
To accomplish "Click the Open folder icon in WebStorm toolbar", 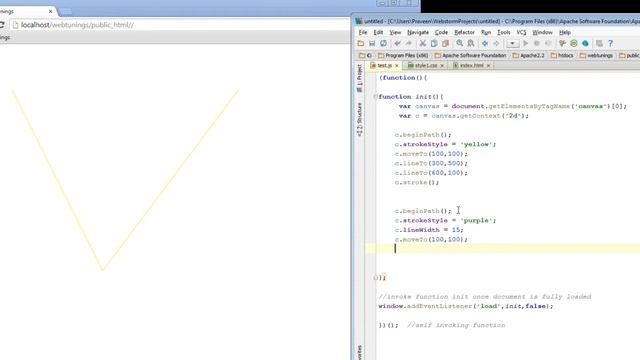I will (x=360, y=43).
